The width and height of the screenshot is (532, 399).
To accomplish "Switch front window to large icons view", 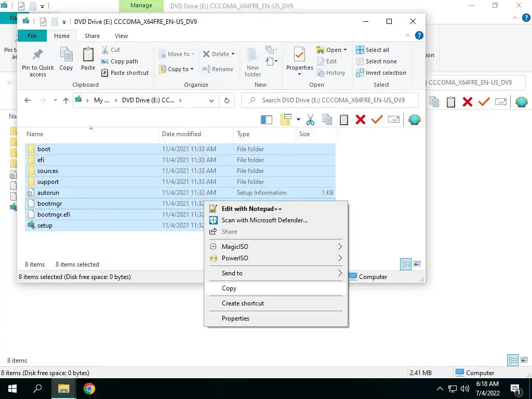I will click(417, 264).
